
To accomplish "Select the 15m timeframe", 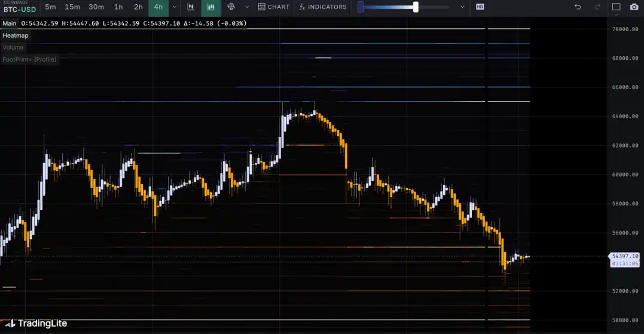I will tap(72, 7).
